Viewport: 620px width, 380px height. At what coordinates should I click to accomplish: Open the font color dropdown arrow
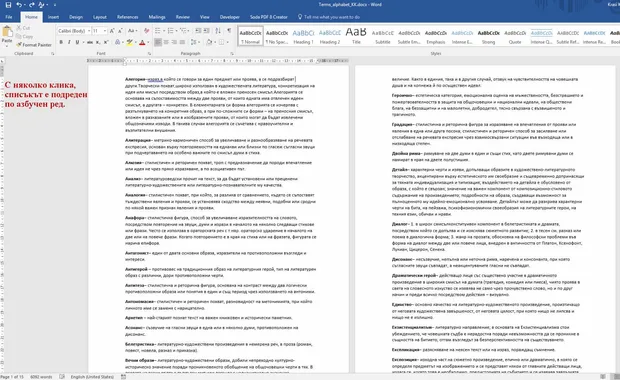coord(148,42)
